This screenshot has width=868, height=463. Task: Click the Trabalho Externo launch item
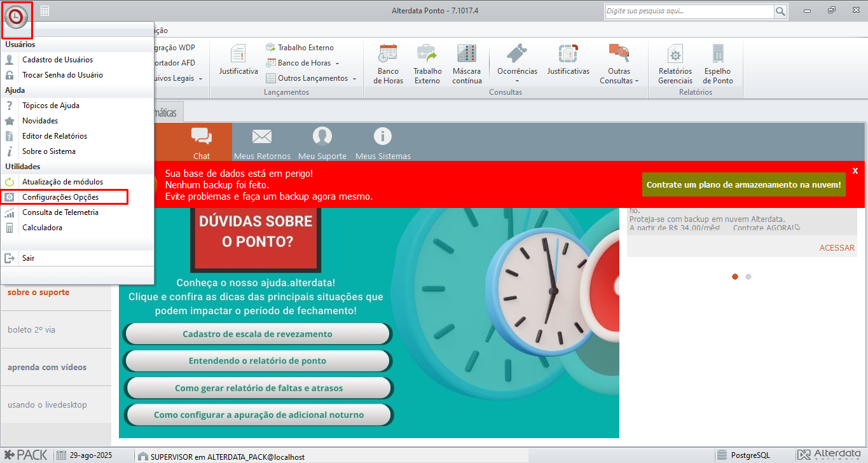[300, 48]
